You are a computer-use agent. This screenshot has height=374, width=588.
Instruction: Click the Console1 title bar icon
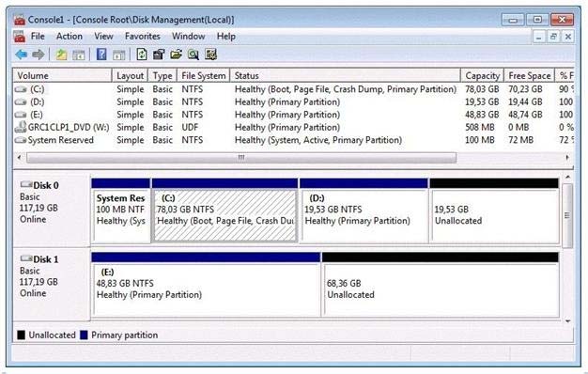click(20, 19)
